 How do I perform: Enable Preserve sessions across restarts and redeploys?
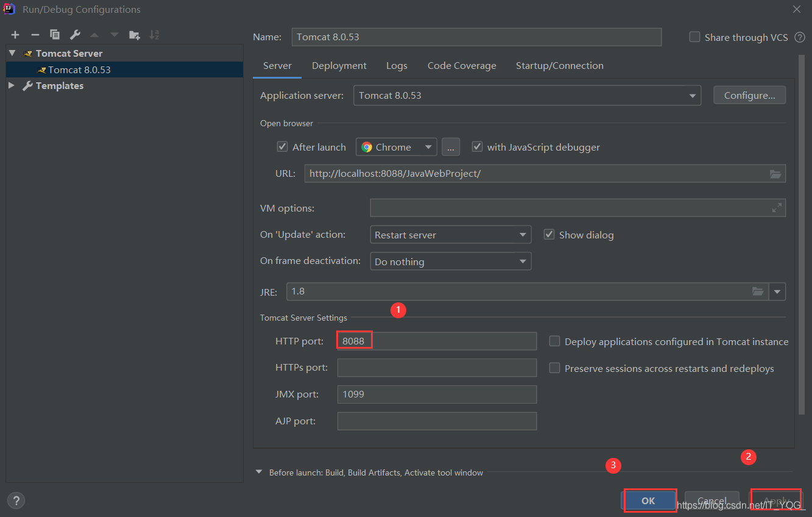(x=554, y=368)
